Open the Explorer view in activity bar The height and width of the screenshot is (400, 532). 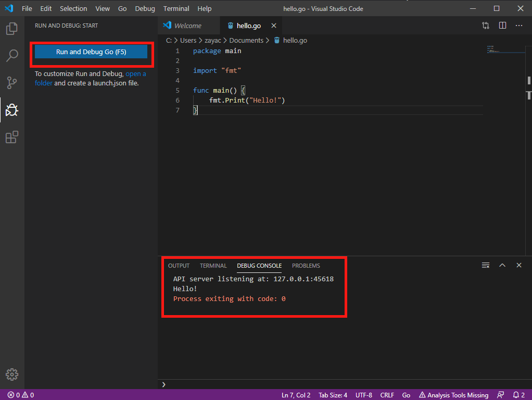tap(12, 29)
